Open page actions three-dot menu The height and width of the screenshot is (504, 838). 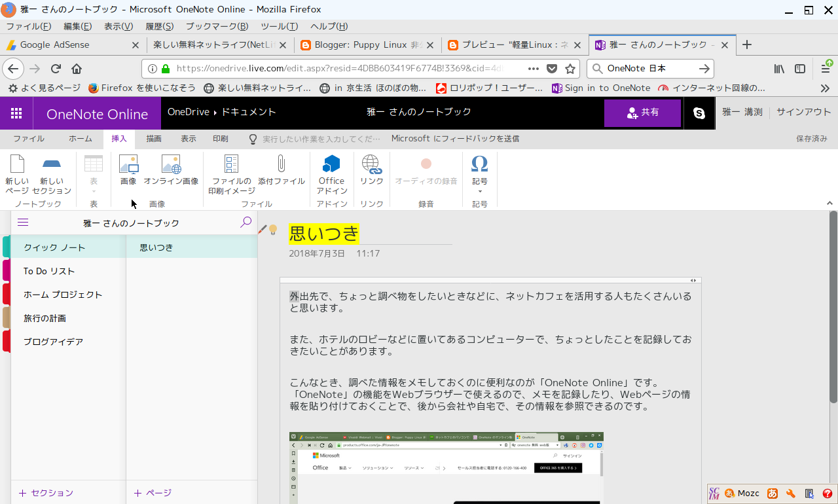point(534,69)
